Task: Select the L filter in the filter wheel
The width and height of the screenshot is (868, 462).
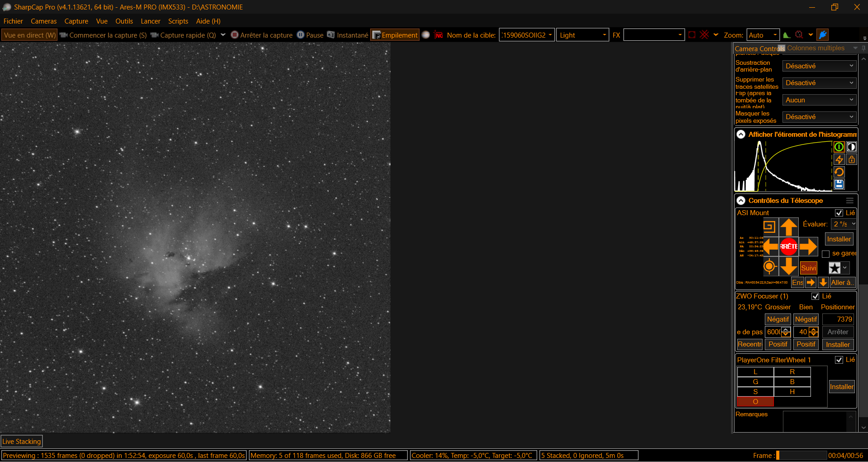Action: 755,372
